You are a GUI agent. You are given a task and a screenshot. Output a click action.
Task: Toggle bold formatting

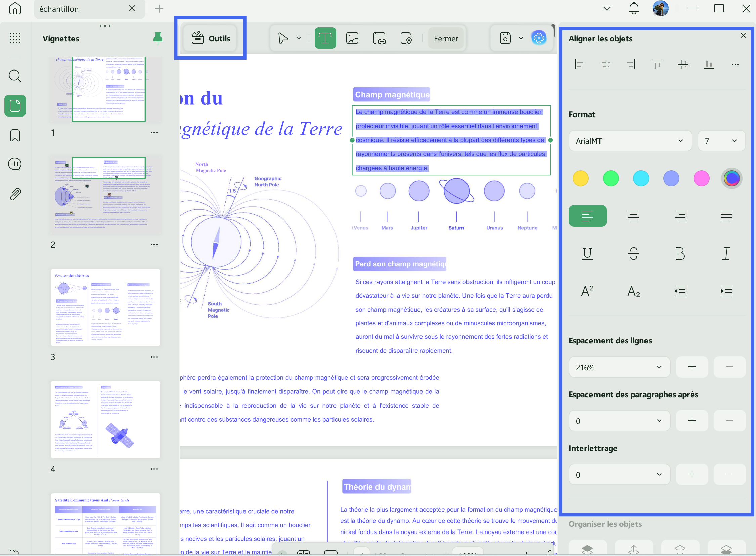pos(680,253)
